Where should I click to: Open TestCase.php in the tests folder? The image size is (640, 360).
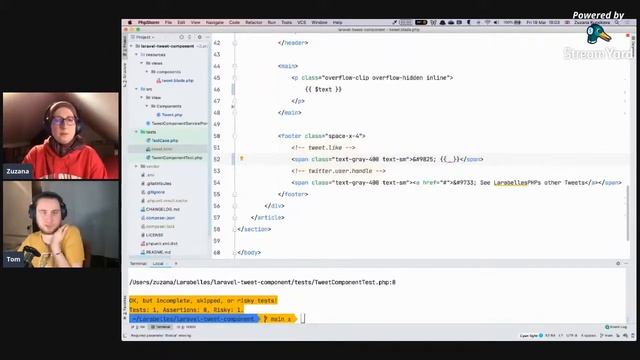(162, 140)
